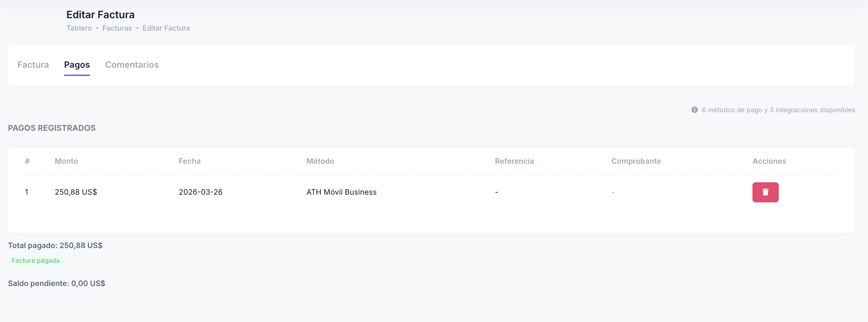
Task: Open the Comentarios tab
Action: point(132,65)
